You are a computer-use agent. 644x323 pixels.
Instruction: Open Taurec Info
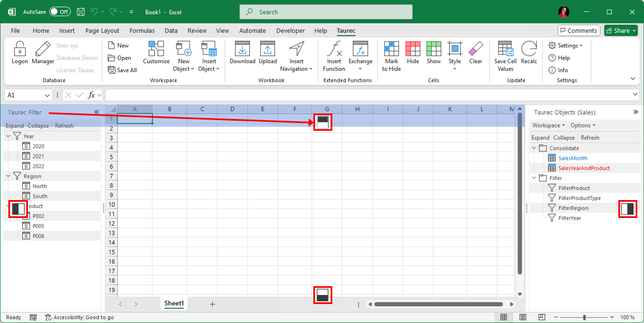[x=559, y=70]
